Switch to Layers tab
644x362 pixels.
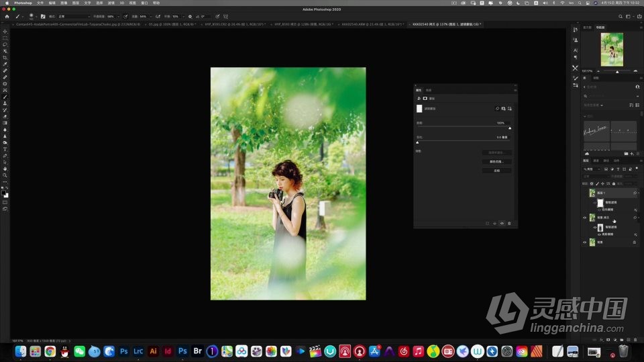(586, 161)
